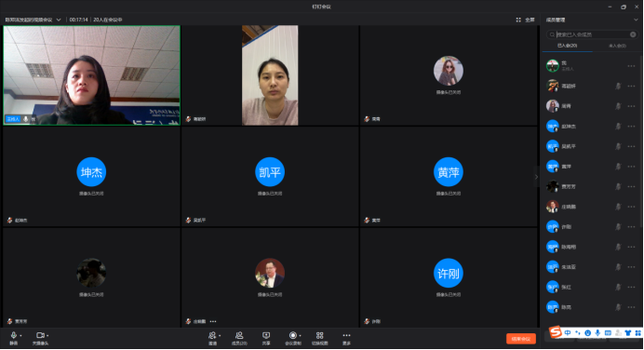Open more options for 许刚 in member list
644x350 pixels.
631,227
